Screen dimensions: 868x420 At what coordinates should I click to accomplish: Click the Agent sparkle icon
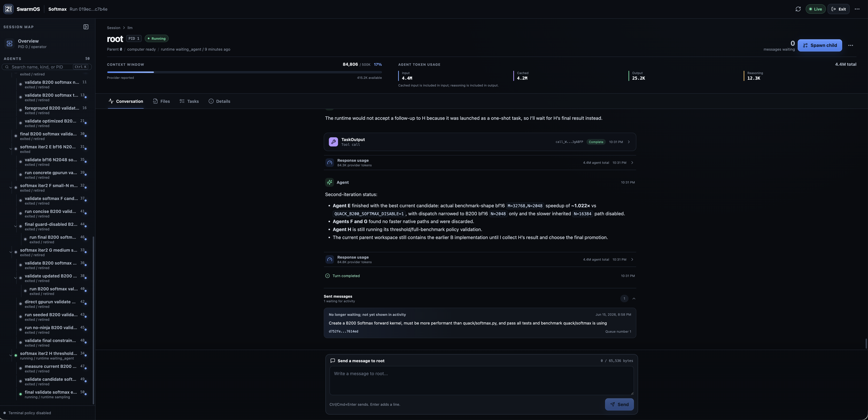330,182
